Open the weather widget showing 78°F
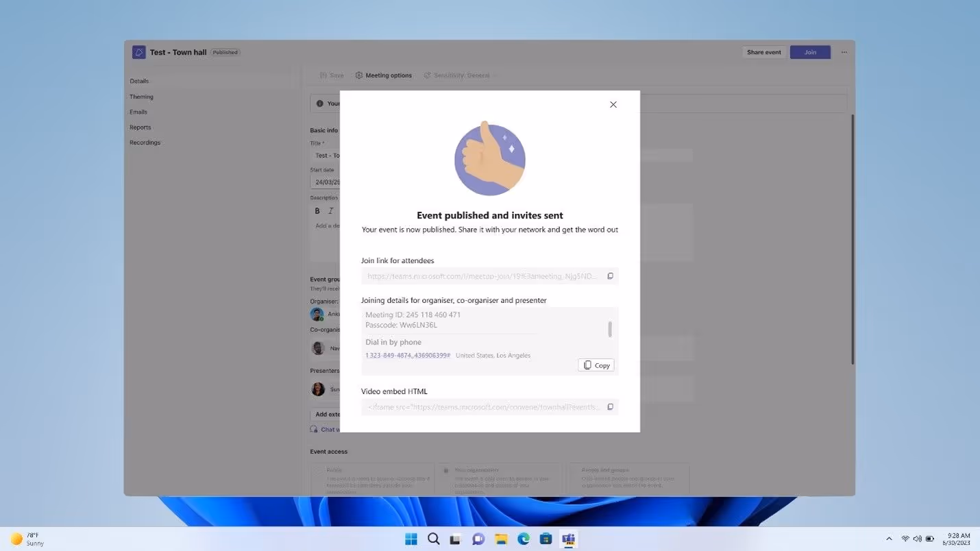 click(x=27, y=539)
